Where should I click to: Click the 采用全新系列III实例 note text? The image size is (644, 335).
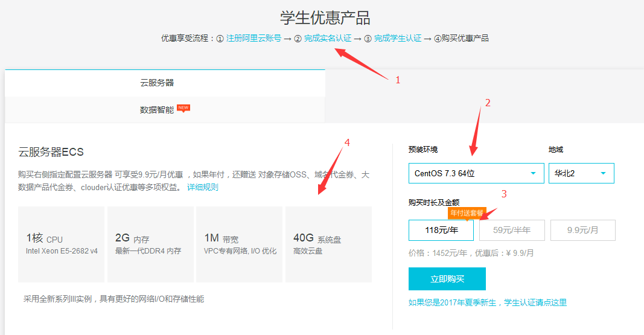[x=113, y=299]
